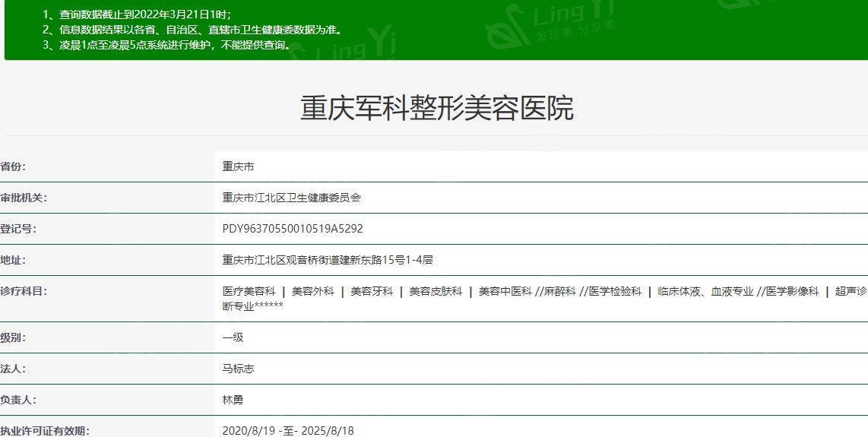Screen dimensions: 868x437
Task: Select the 诊疗科目 label
Action: 24,291
